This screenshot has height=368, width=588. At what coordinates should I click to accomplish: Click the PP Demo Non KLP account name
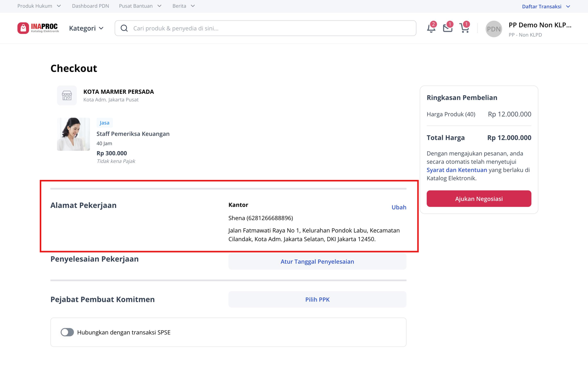click(x=540, y=25)
